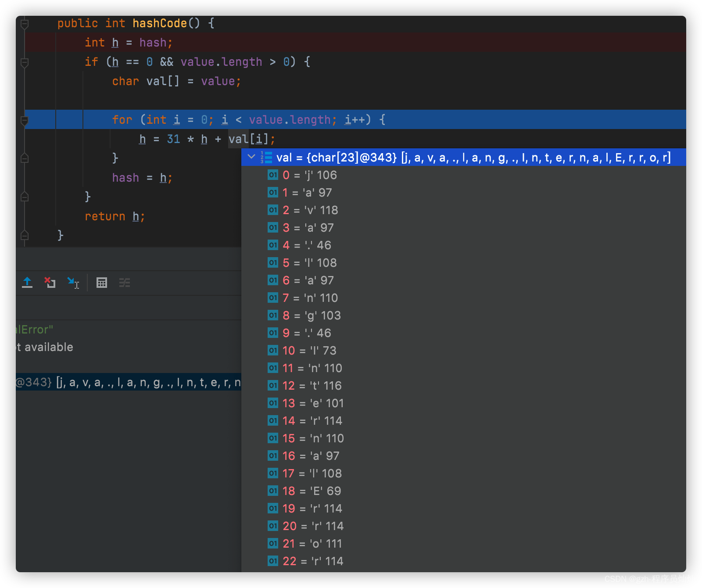Click the 'available' text in Variables panel
702x588 pixels.
coord(49,347)
